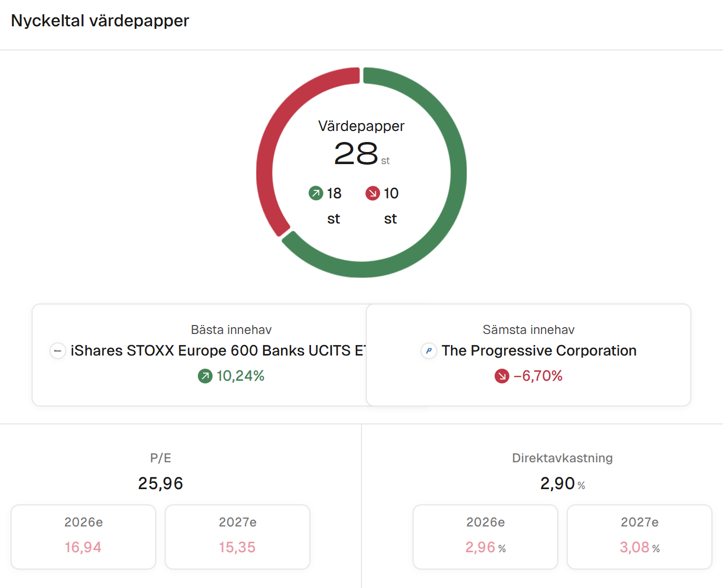Click the red arrow icon beside −6,70%

point(502,376)
